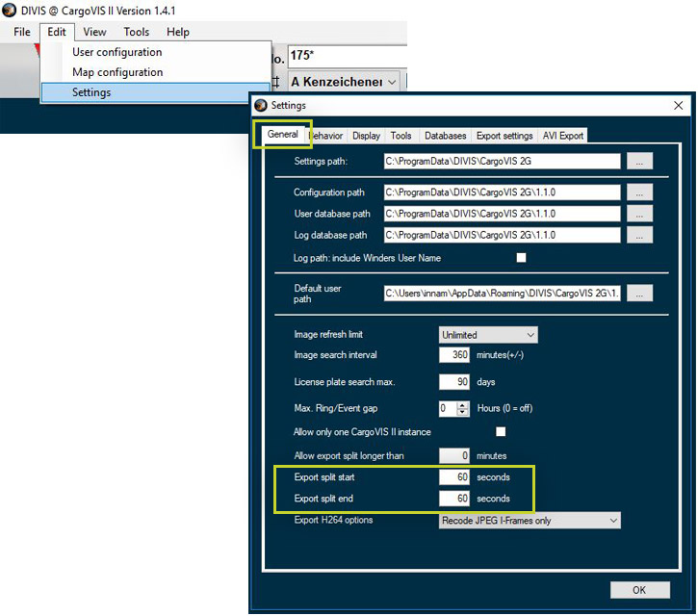This screenshot has height=616, width=698.
Task: Open the Export H264 options dropdown
Action: coord(530,521)
